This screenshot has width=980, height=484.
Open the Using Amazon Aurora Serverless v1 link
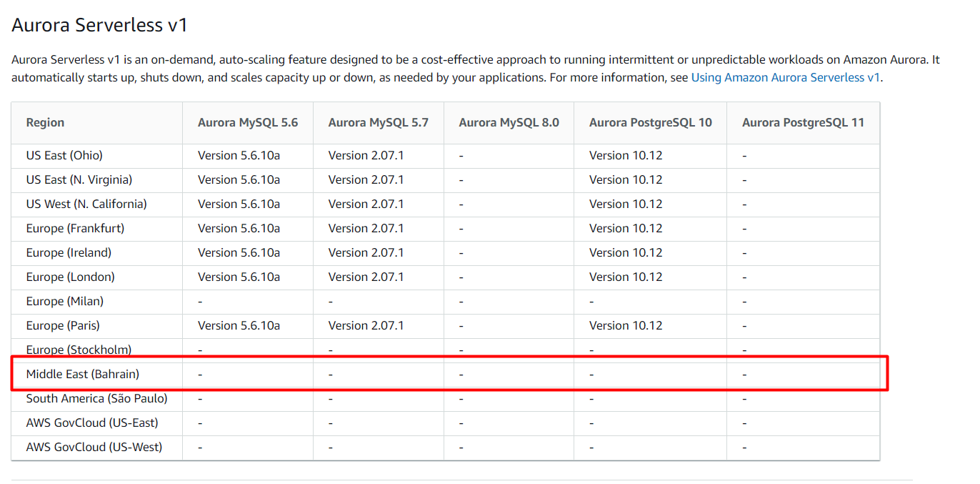coord(786,77)
